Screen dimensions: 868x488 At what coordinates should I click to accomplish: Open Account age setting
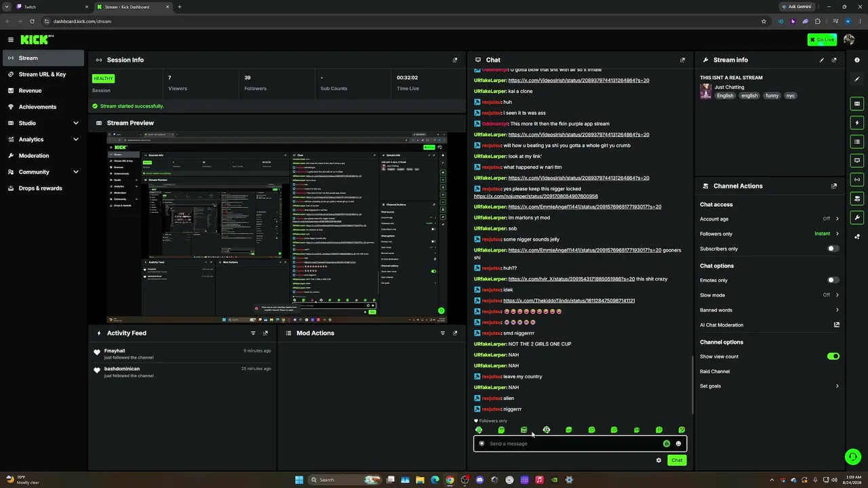pos(770,218)
